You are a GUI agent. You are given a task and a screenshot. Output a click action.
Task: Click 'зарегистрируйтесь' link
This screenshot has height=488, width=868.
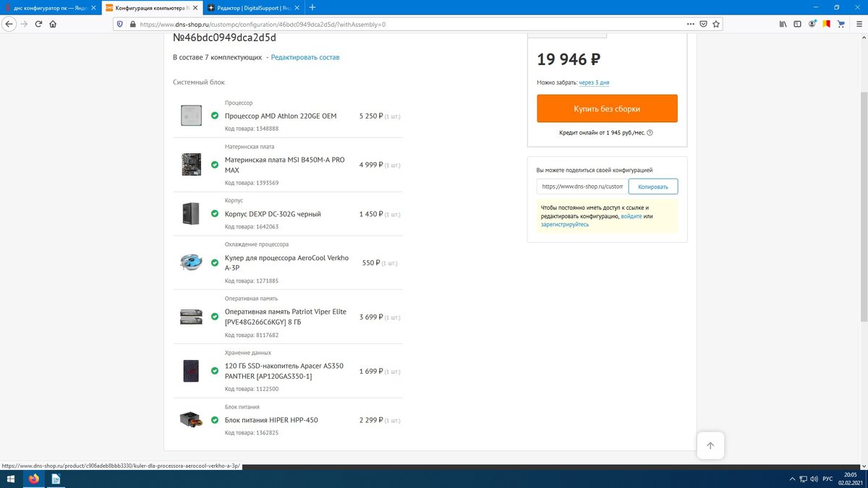tap(565, 224)
